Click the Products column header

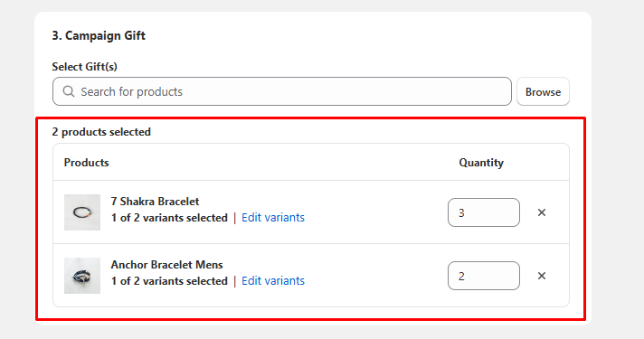pyautogui.click(x=86, y=163)
